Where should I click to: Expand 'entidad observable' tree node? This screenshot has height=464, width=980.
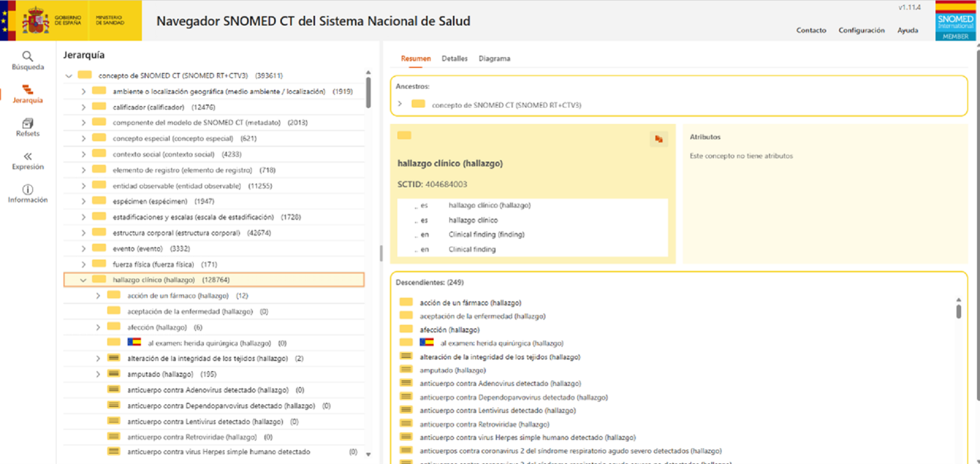83,186
